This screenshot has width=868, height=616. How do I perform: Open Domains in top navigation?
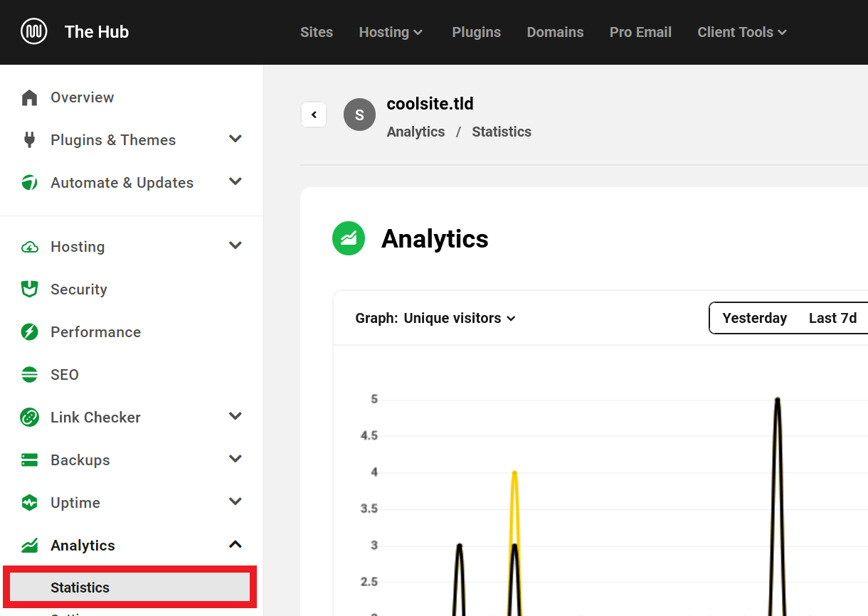[x=555, y=32]
